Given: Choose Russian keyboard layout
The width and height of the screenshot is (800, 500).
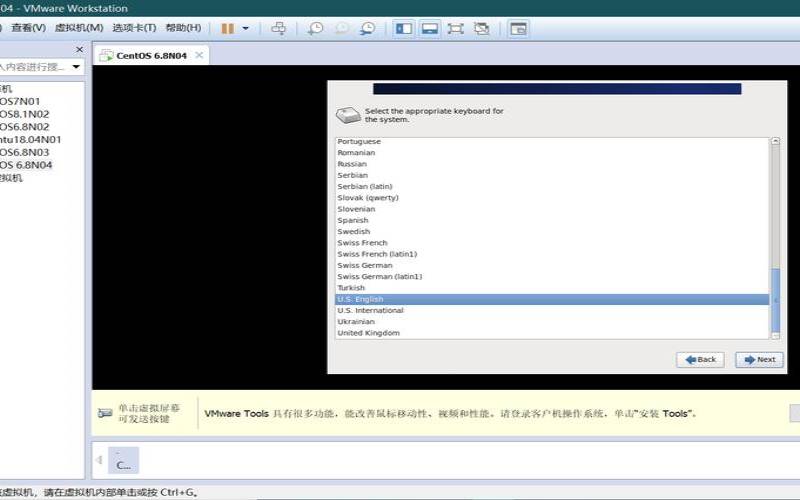Looking at the screenshot, I should point(552,164).
